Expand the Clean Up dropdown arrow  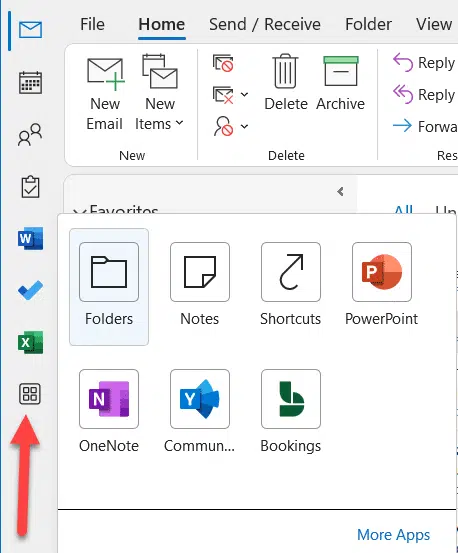point(244,95)
